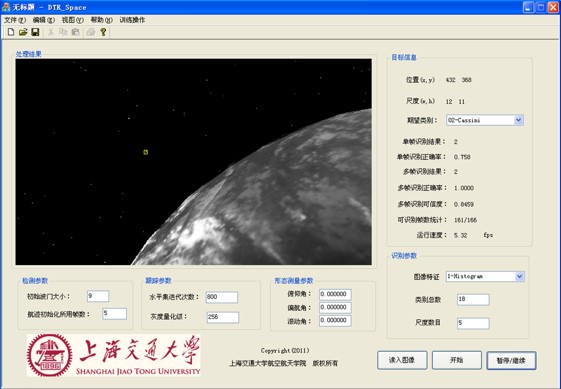561x389 pixels.
Task: Expand the 期望类别 dropdown showing 02-Cassini
Action: (x=518, y=120)
